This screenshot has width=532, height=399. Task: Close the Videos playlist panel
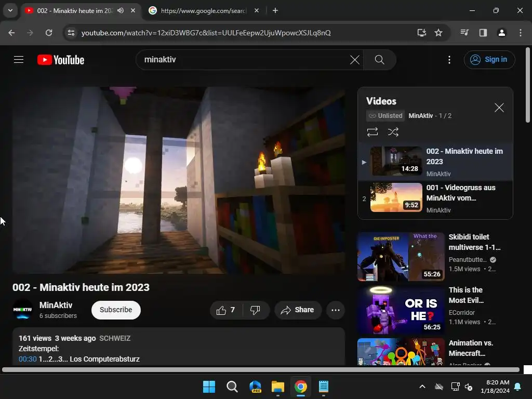click(499, 108)
